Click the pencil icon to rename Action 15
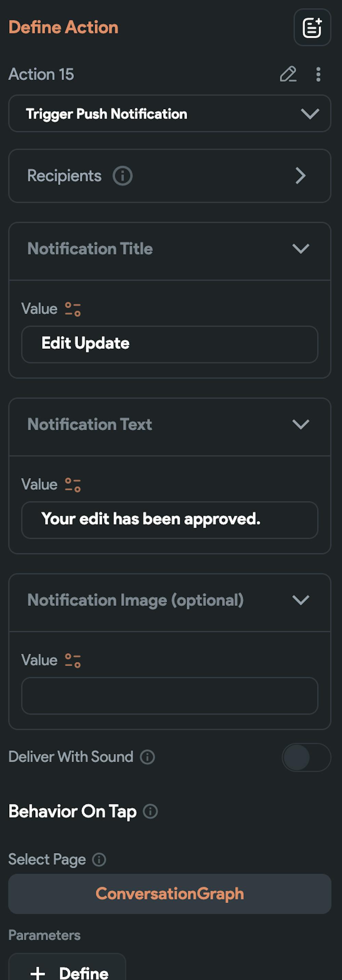This screenshot has height=980, width=342. (x=288, y=74)
